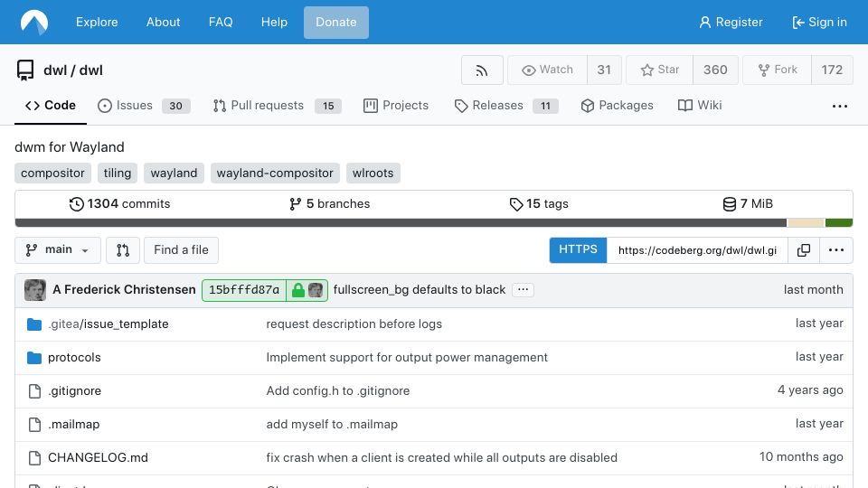The image size is (868, 488).
Task: Click the dark gray language bar segment
Action: tap(401, 223)
